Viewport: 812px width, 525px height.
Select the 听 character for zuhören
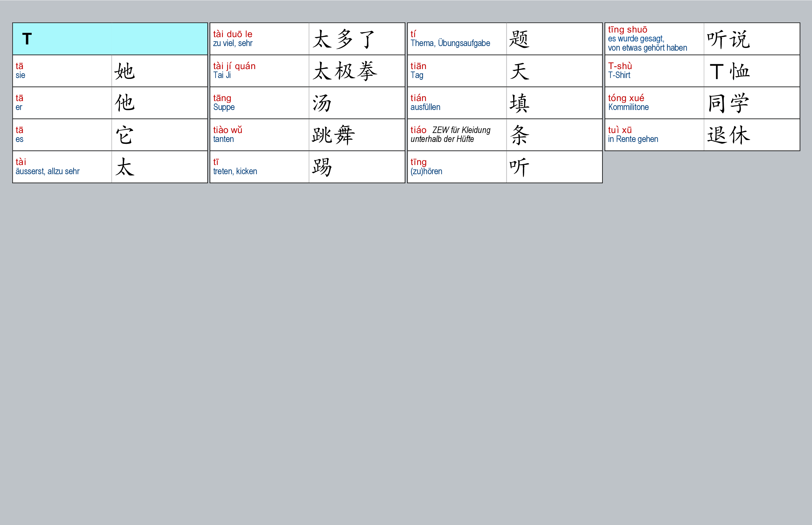click(x=519, y=167)
